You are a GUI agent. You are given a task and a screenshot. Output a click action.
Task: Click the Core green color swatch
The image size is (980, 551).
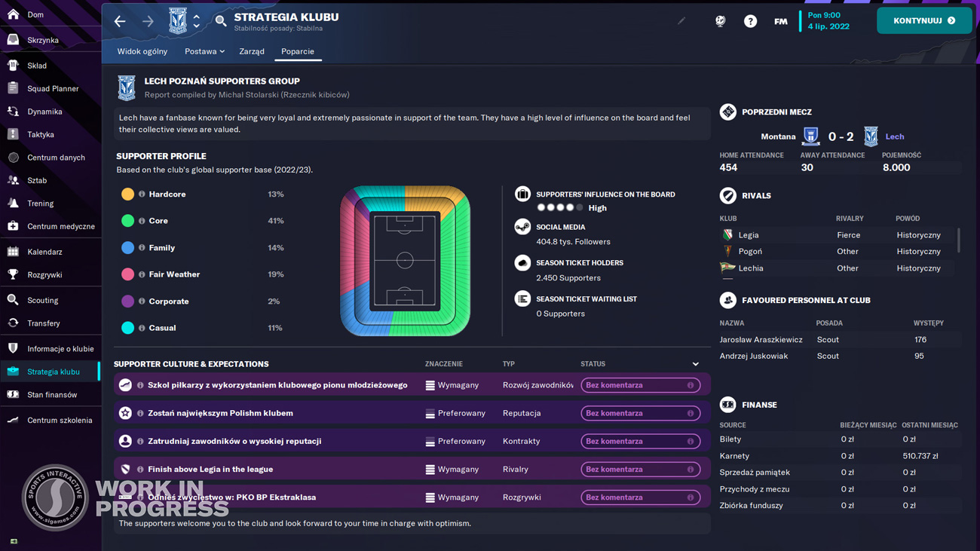tap(127, 221)
